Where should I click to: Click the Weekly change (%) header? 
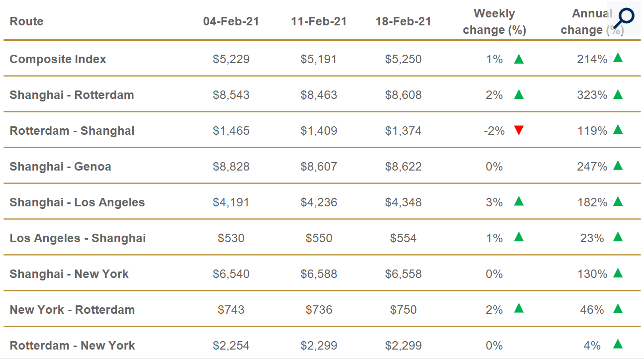pyautogui.click(x=494, y=21)
